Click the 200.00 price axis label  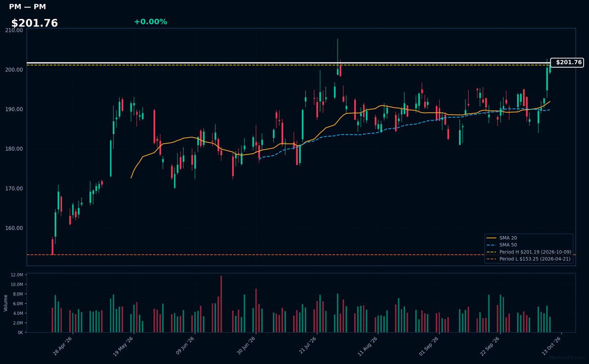coord(14,70)
